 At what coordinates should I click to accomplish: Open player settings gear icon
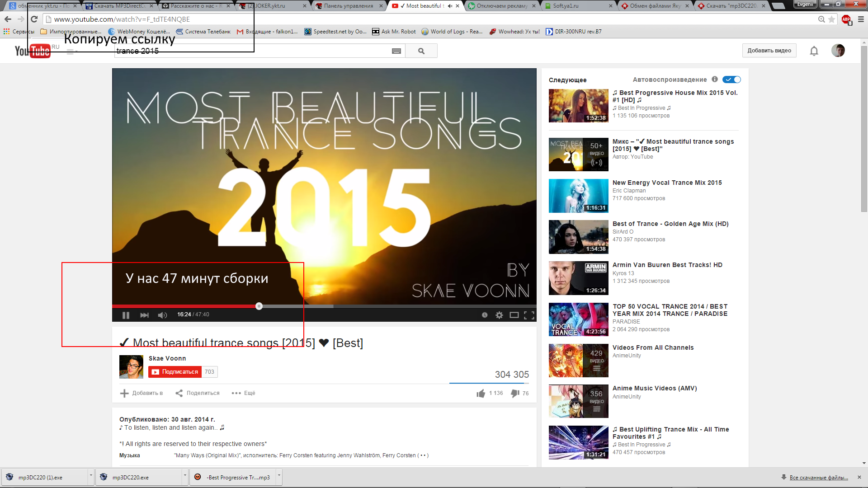click(499, 315)
